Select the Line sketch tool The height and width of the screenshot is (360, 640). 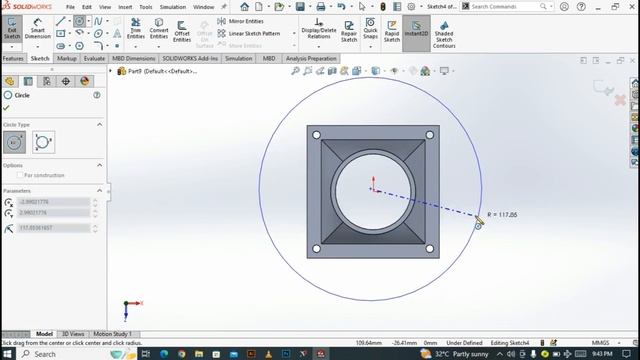60,21
